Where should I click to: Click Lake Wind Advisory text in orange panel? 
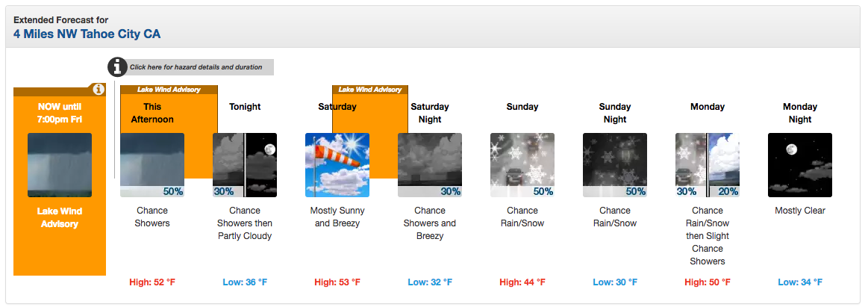click(60, 218)
